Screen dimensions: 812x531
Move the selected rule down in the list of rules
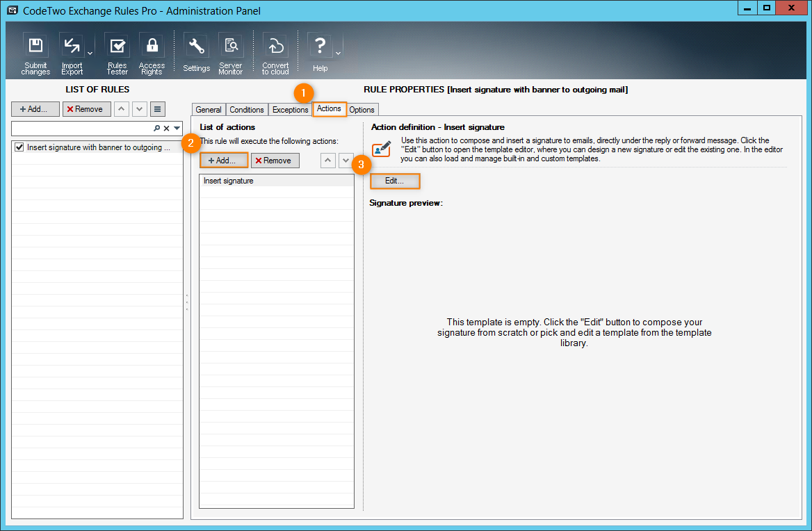tap(139, 109)
